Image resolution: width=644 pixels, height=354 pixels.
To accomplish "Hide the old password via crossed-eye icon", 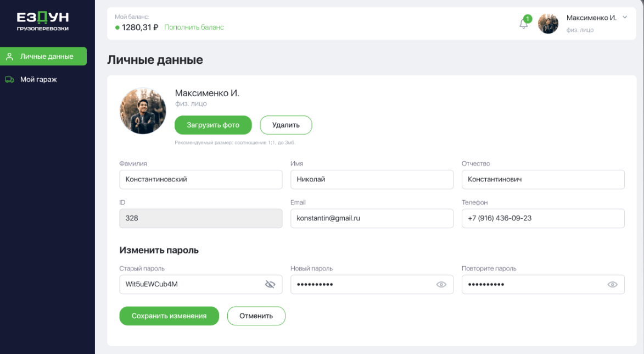I will pos(270,284).
